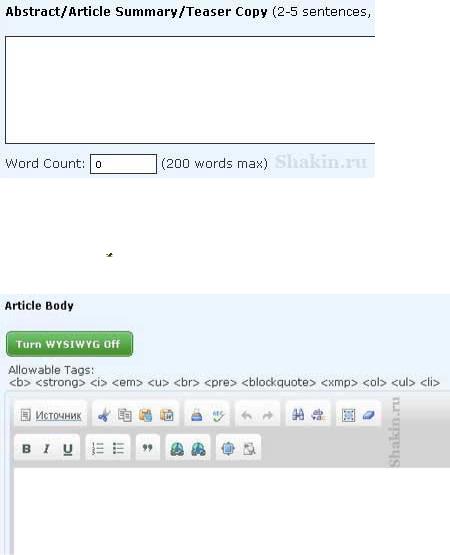Click the "(200 words max)" text

pos(214,164)
